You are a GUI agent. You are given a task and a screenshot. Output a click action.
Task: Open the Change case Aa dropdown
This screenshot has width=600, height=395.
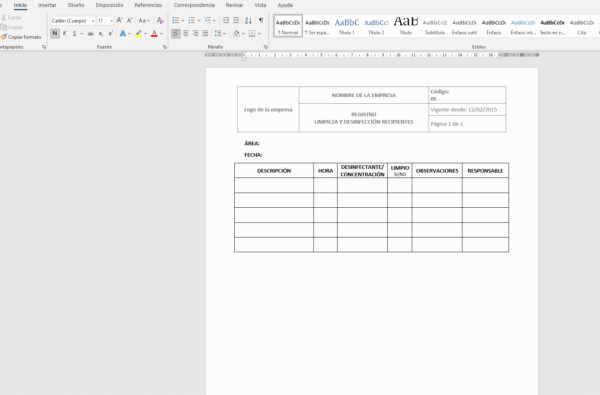pos(144,20)
